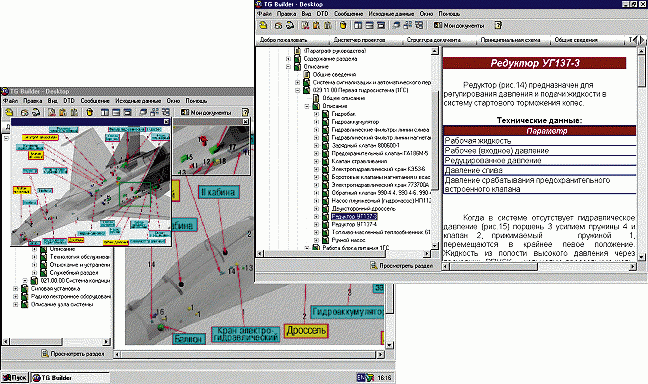
Task: Expand the 'Двусторонний дроссель' tree node
Action: (x=317, y=208)
